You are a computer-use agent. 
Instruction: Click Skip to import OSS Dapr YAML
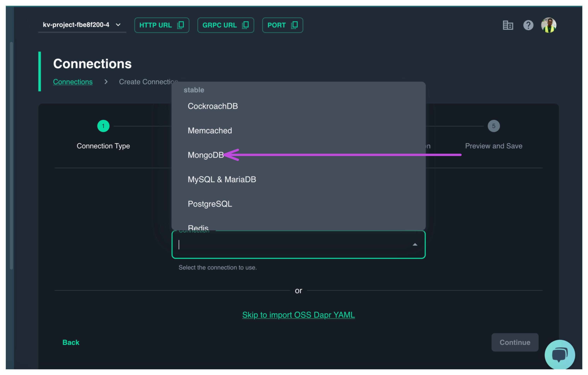pos(298,315)
